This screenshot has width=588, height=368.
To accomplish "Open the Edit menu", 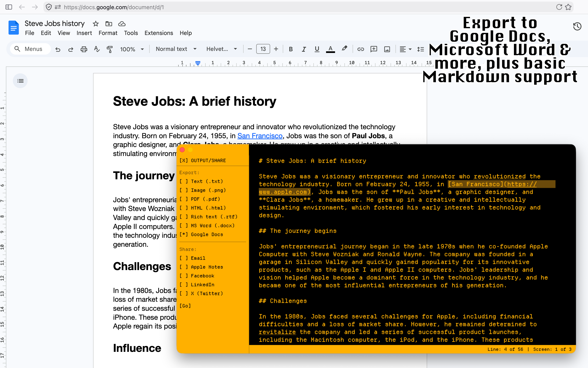I will [46, 33].
